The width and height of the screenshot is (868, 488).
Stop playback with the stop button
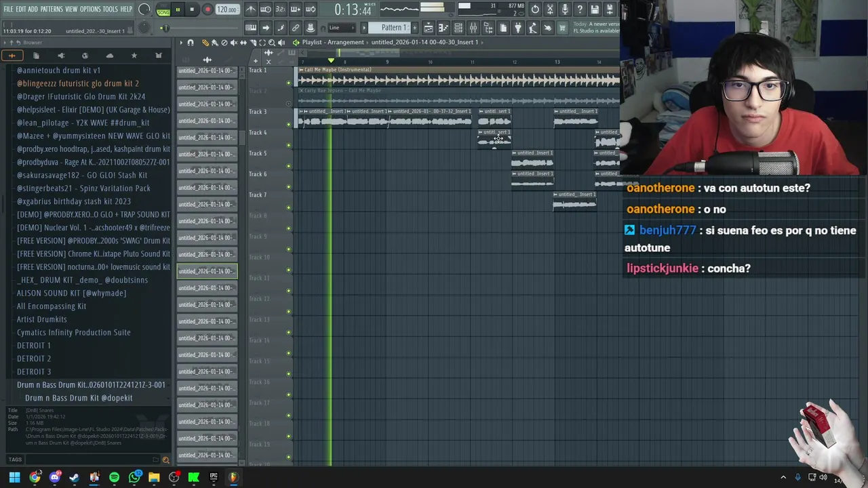pyautogui.click(x=192, y=9)
